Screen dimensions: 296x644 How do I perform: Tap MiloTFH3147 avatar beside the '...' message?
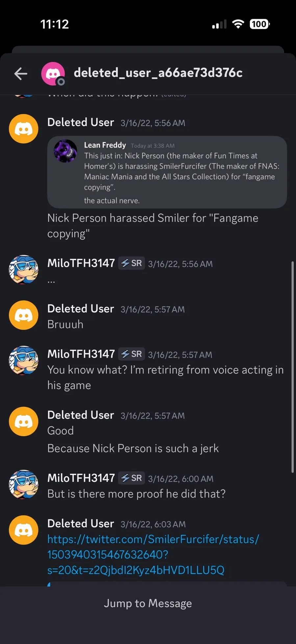(24, 270)
